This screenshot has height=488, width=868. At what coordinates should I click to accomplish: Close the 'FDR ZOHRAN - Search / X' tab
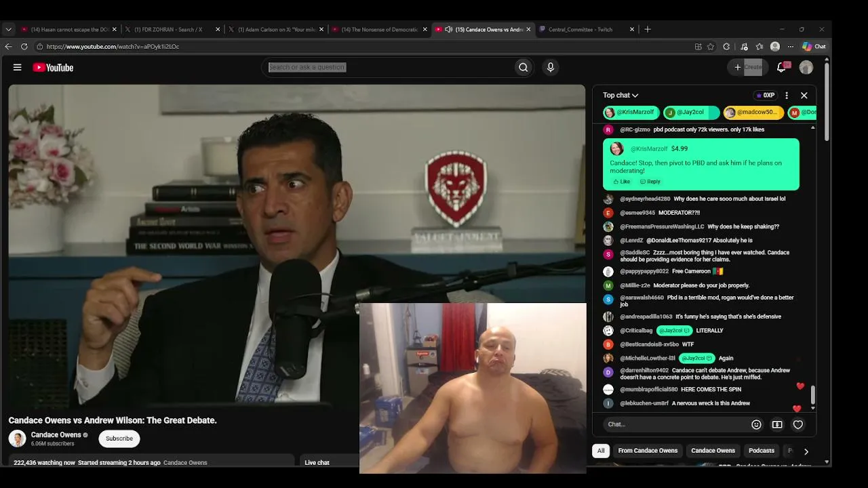tap(218, 29)
